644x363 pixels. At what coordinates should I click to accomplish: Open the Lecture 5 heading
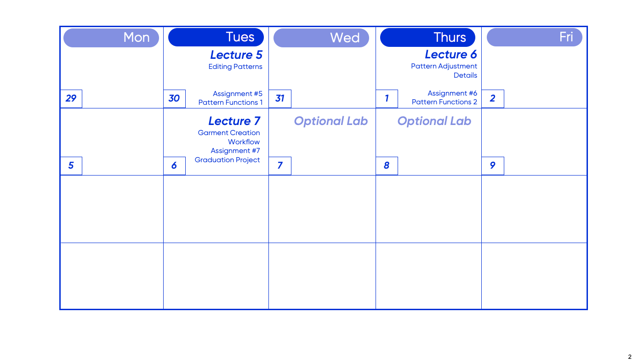point(236,55)
